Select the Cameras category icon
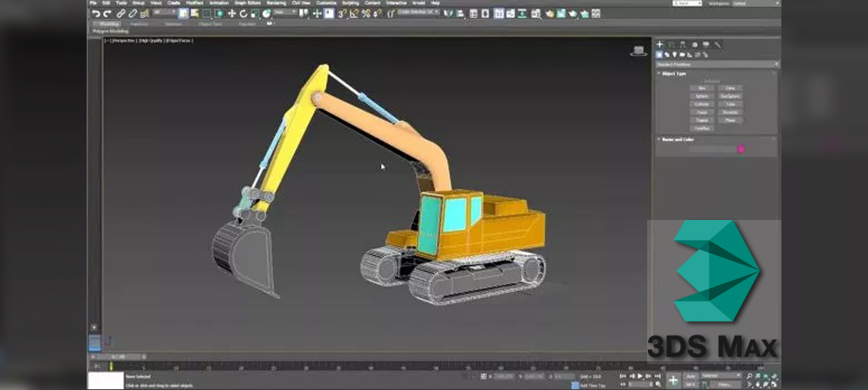 tap(682, 54)
